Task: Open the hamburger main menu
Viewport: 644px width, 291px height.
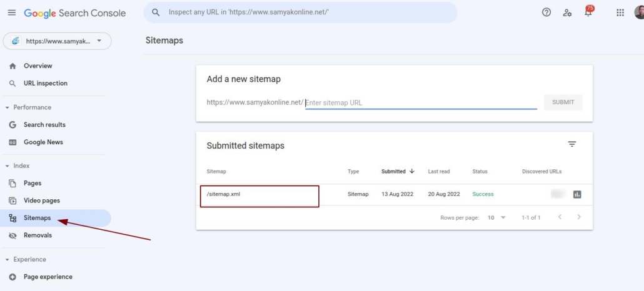Action: 12,12
